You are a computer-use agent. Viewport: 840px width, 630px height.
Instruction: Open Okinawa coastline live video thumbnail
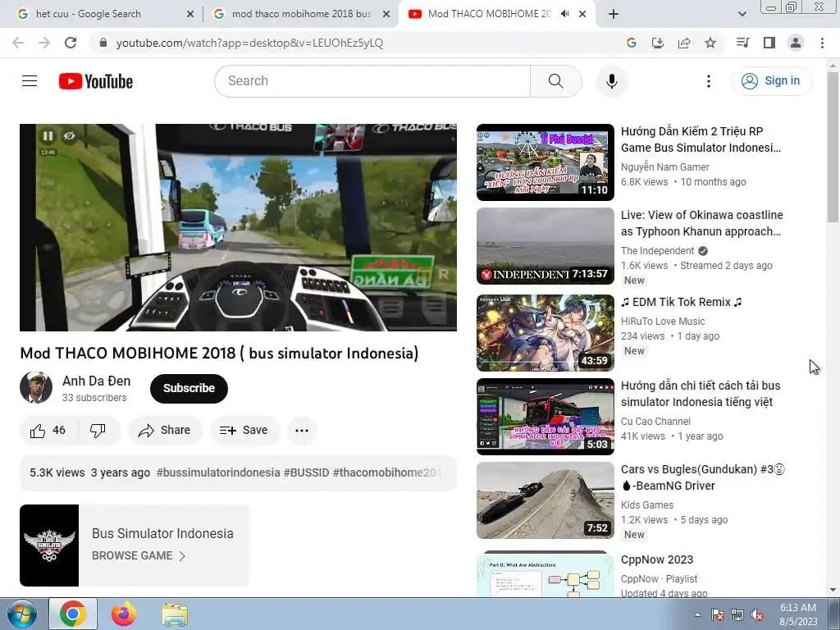click(546, 246)
